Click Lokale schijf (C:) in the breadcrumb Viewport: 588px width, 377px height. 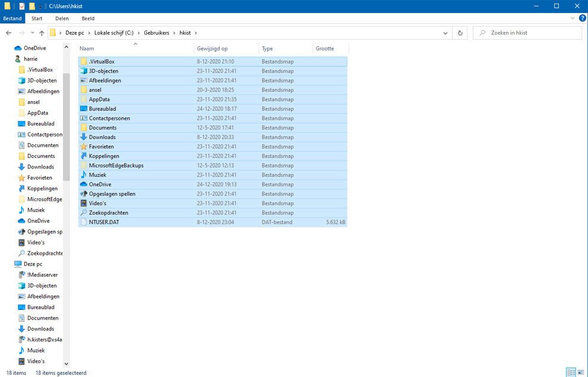[x=114, y=33]
